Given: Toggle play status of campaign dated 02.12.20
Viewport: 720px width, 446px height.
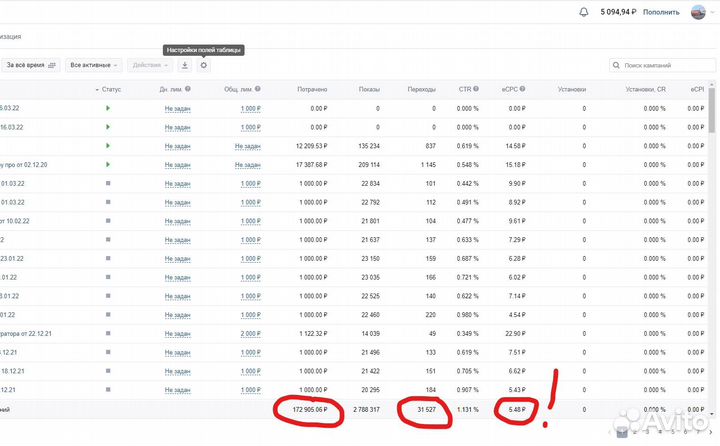Looking at the screenshot, I should (x=108, y=164).
